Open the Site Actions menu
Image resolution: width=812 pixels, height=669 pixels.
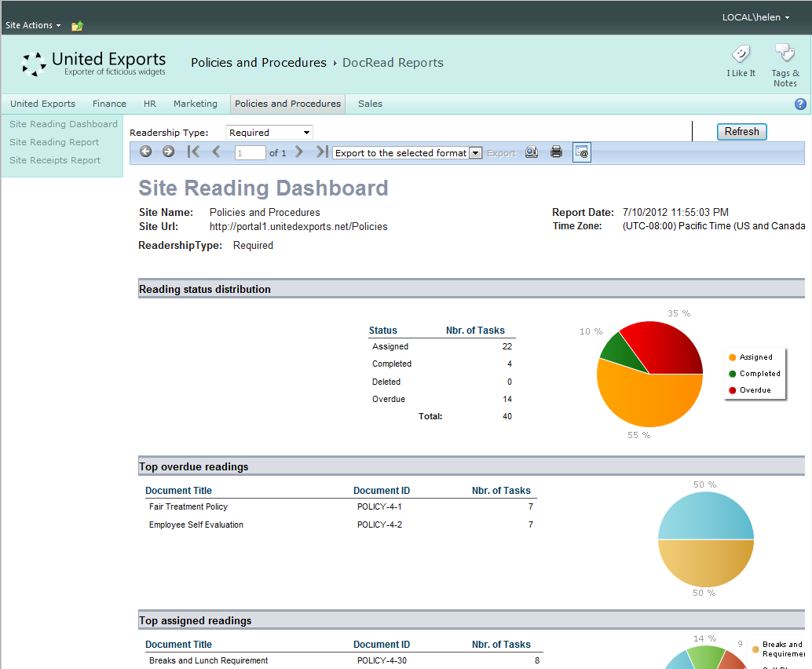[x=33, y=25]
